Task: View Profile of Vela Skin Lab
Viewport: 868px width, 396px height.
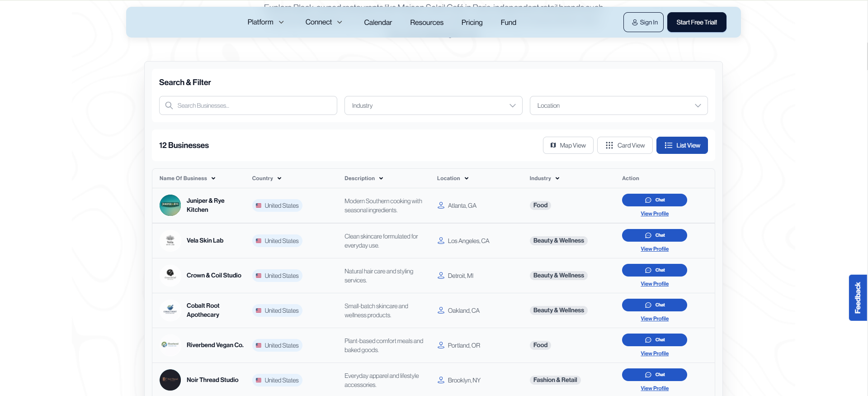Action: coord(654,249)
